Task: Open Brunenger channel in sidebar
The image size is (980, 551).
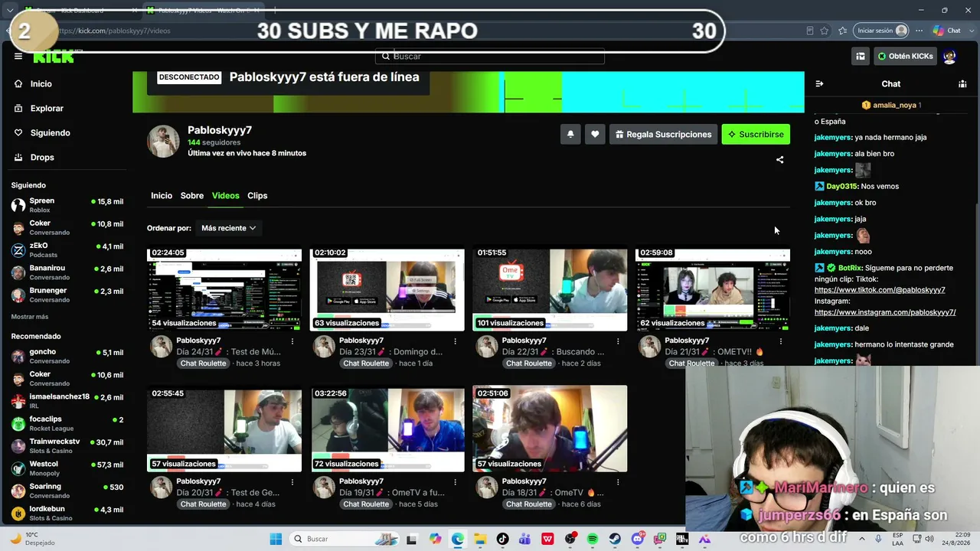Action: pos(67,295)
